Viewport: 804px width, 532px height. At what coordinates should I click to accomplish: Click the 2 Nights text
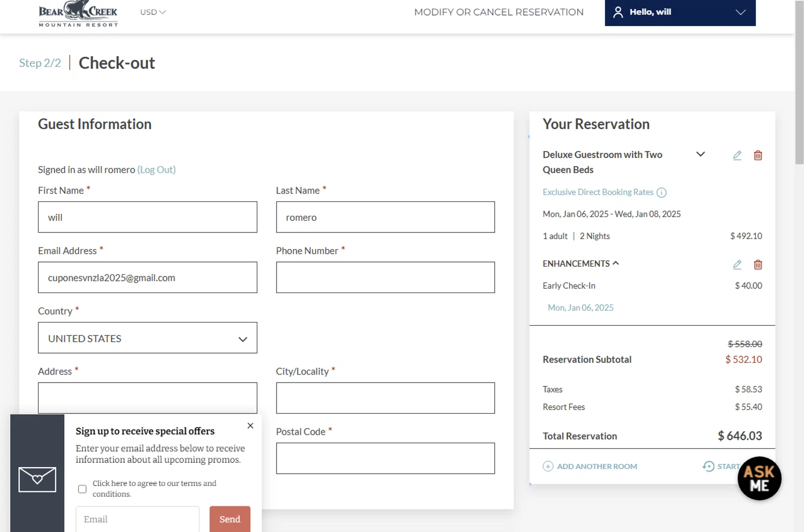tap(594, 236)
